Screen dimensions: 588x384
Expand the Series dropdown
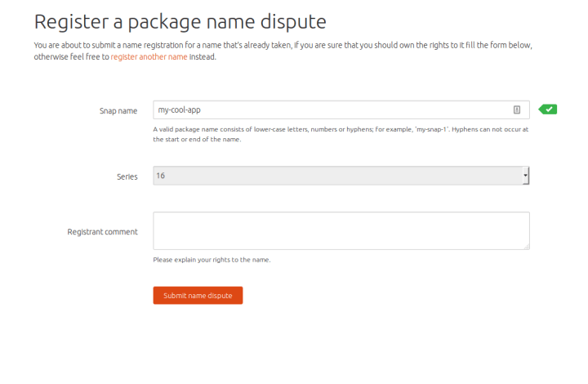tap(341, 176)
